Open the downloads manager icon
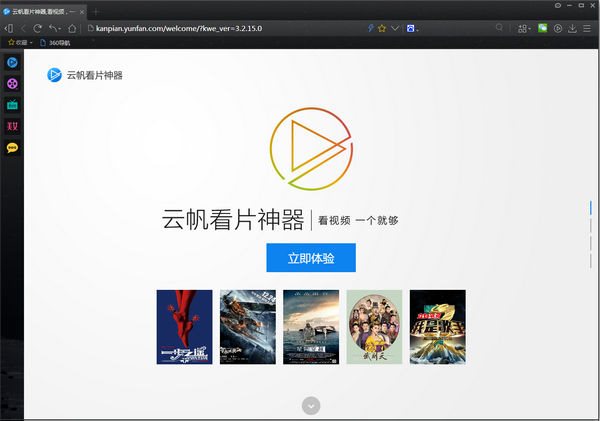 (x=572, y=28)
